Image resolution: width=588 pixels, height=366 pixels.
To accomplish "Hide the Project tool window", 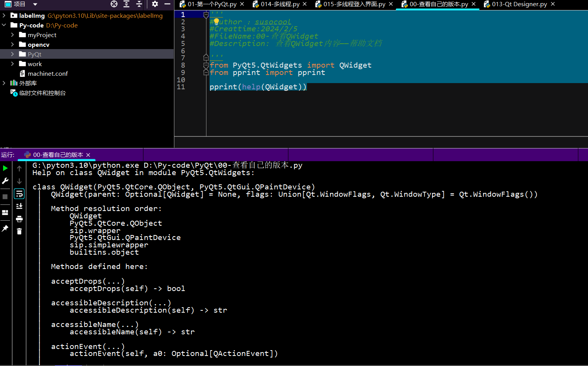I will click(x=167, y=4).
